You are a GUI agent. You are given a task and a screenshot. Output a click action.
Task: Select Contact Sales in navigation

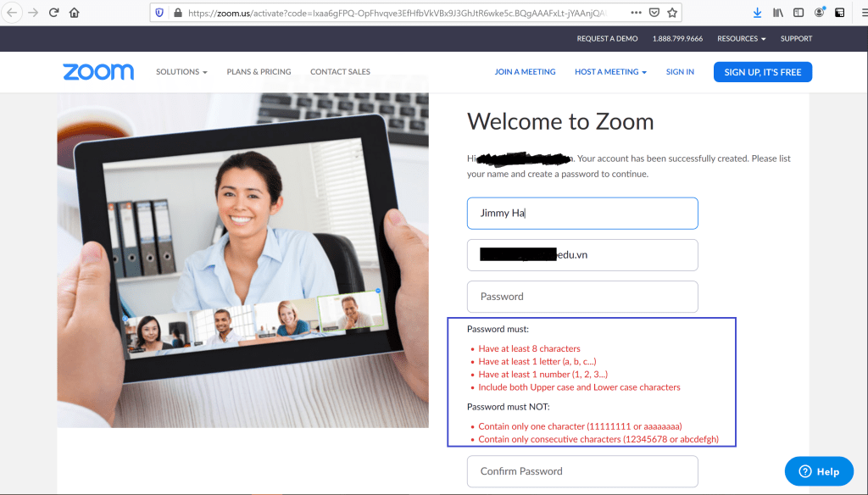point(340,72)
